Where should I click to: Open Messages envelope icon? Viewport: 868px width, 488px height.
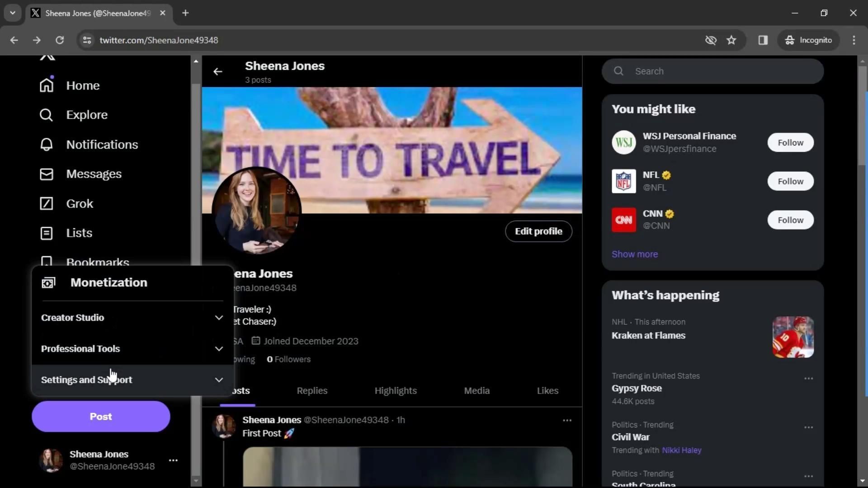(x=46, y=174)
